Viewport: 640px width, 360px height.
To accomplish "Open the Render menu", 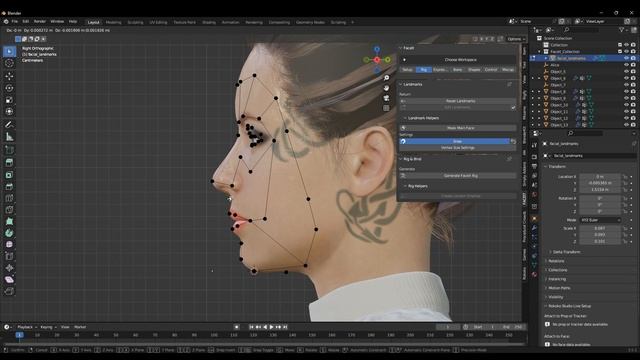I will [40, 21].
